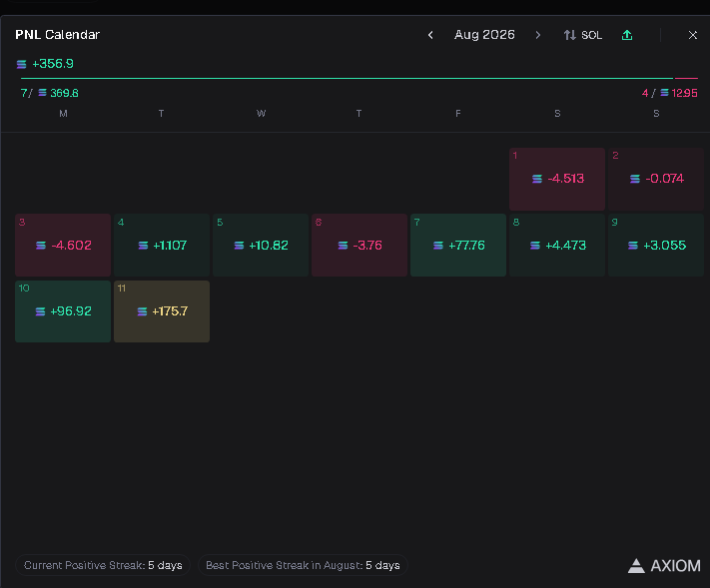Open day 6 cell with -3.76

[x=359, y=245]
